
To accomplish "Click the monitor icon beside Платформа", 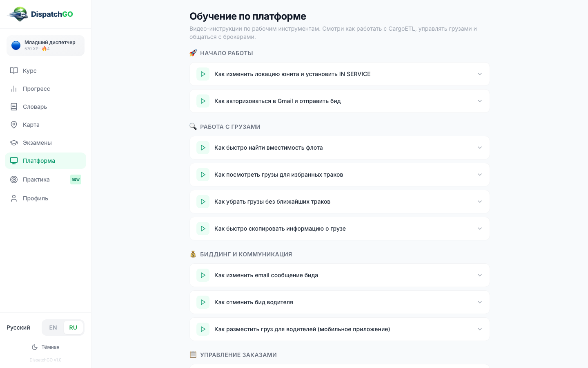I will click(x=14, y=161).
